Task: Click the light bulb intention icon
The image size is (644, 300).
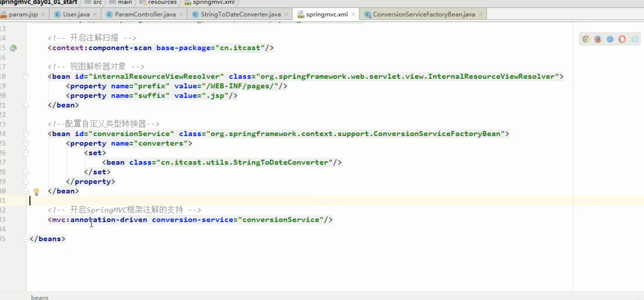Action: pos(36,192)
